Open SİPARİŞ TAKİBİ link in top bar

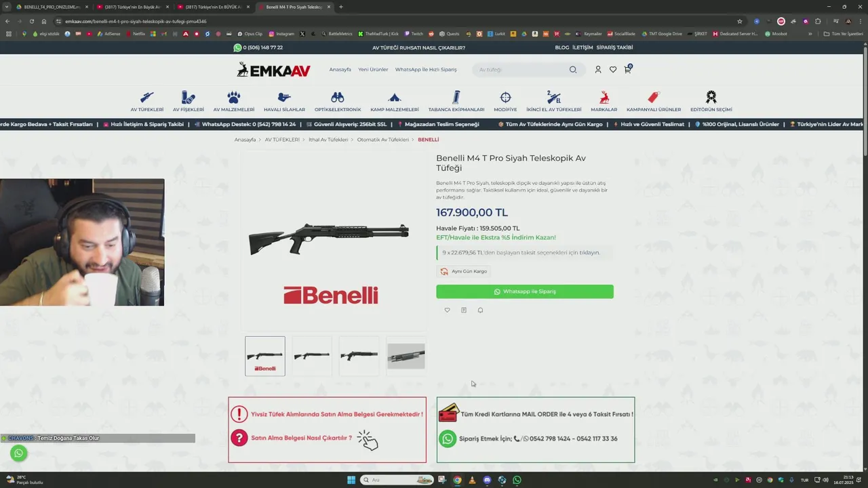(x=614, y=47)
